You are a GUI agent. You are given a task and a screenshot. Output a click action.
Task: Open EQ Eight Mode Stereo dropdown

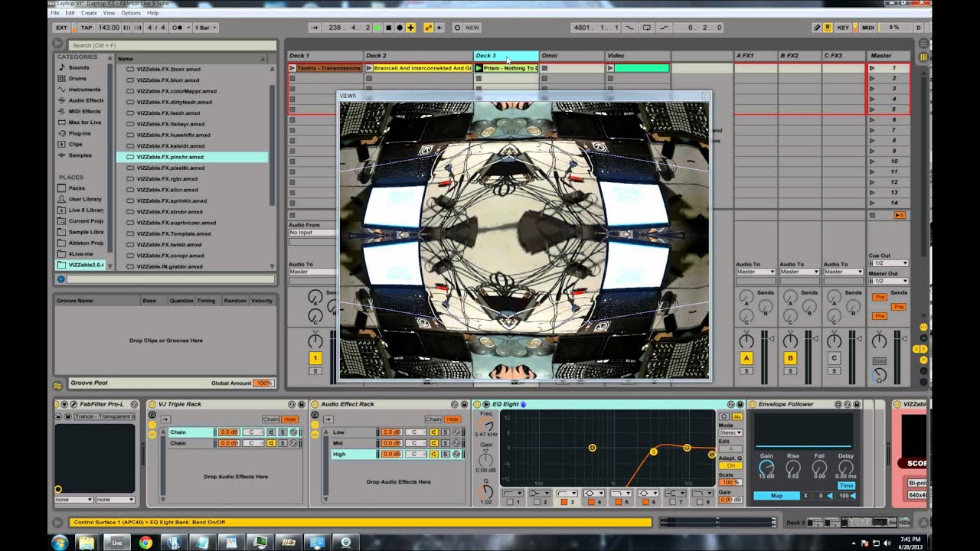point(730,433)
